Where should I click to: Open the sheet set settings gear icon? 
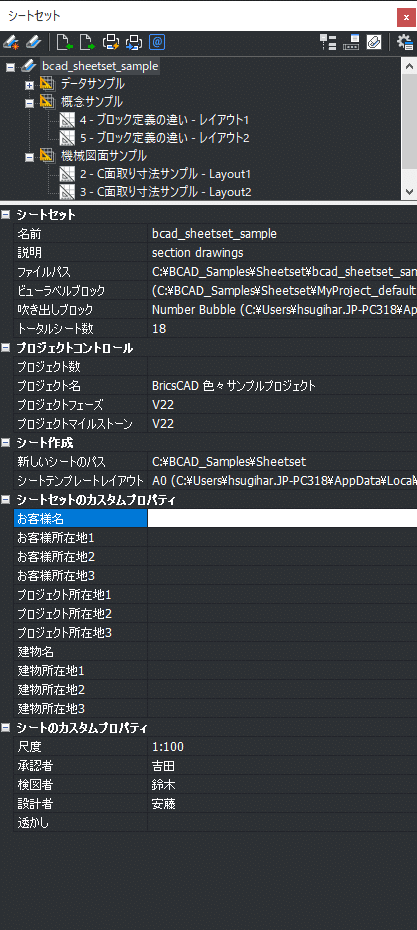(405, 42)
